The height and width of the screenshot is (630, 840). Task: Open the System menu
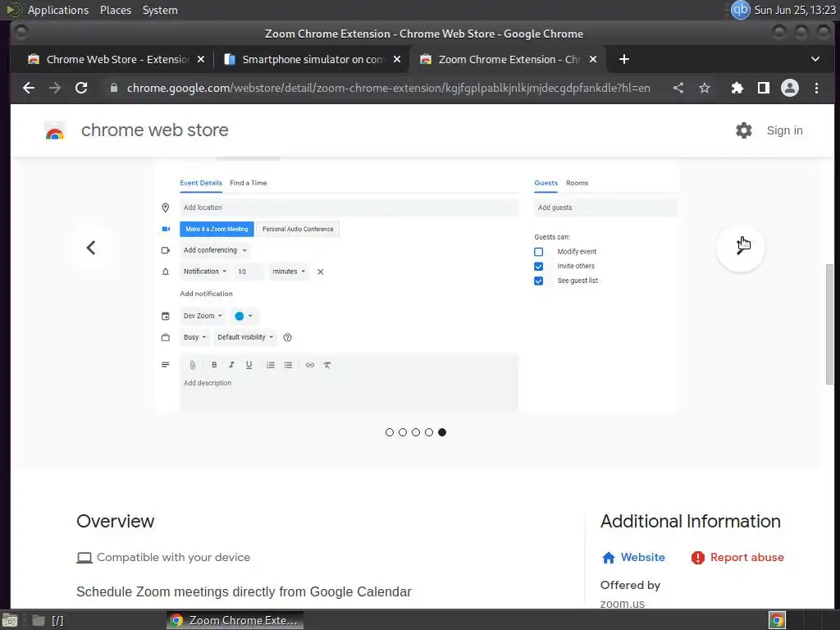click(x=160, y=10)
